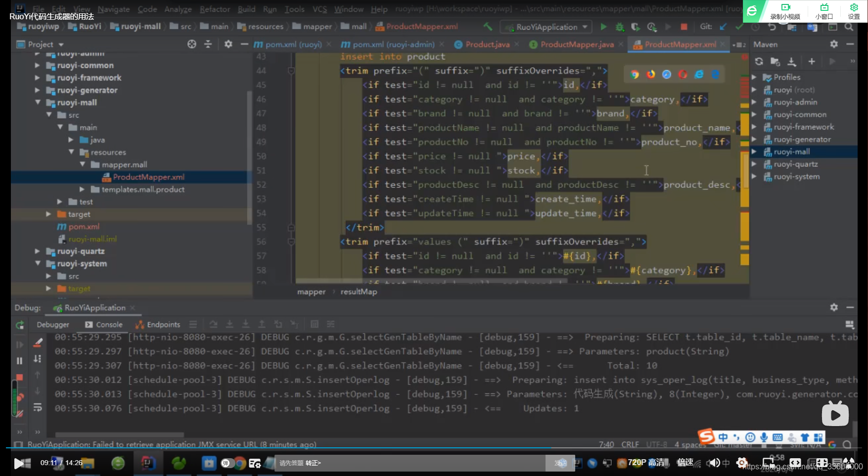The image size is (868, 476).
Task: Switch to the Debugger tab
Action: coord(53,324)
